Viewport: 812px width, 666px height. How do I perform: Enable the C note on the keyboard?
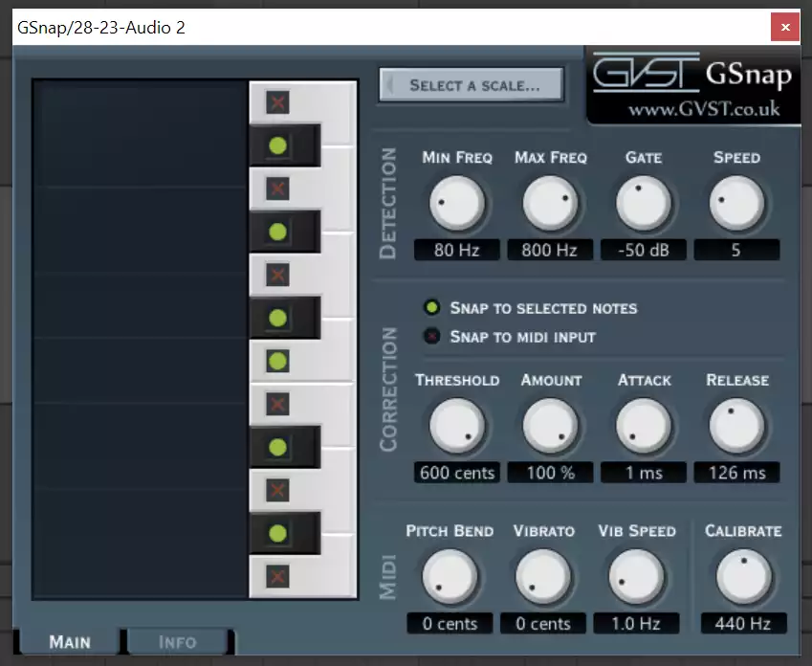pos(277,576)
